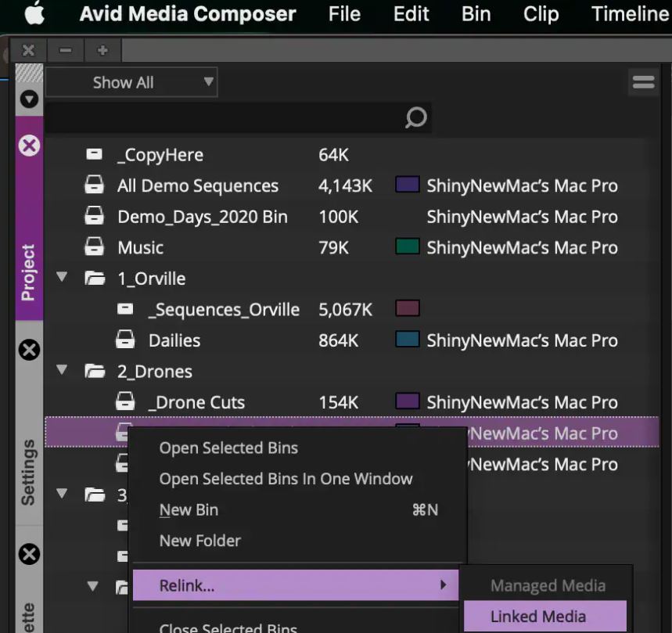672x633 pixels.
Task: Select the 2_Drones folder icon
Action: point(95,371)
